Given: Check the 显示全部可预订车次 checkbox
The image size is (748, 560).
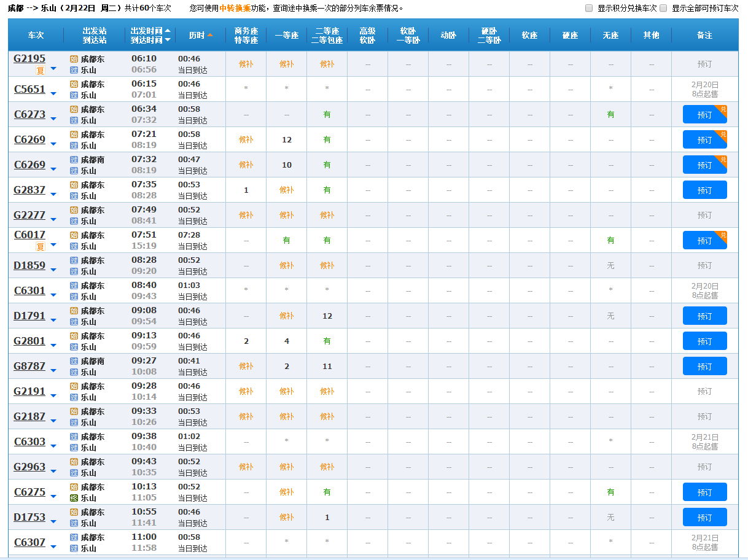Looking at the screenshot, I should [663, 8].
